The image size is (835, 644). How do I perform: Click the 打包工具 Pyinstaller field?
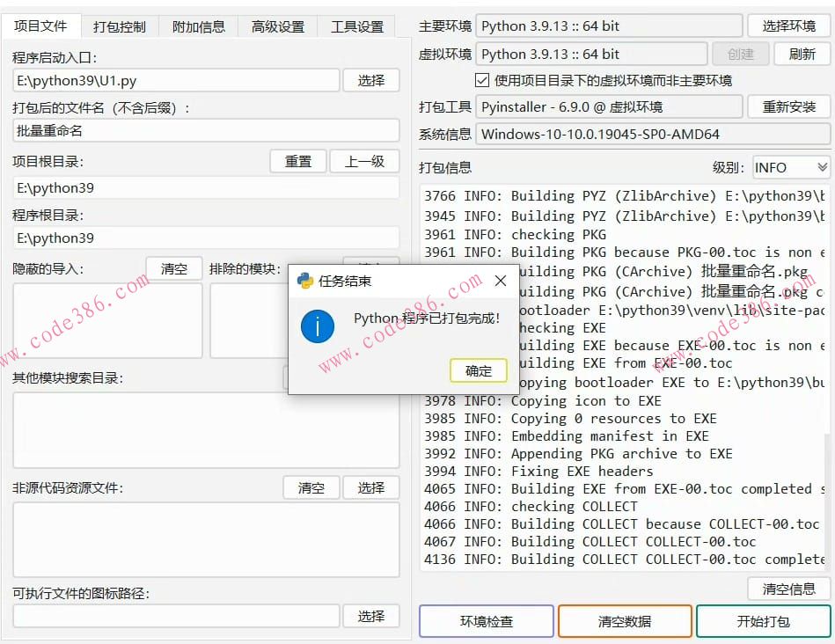point(609,106)
